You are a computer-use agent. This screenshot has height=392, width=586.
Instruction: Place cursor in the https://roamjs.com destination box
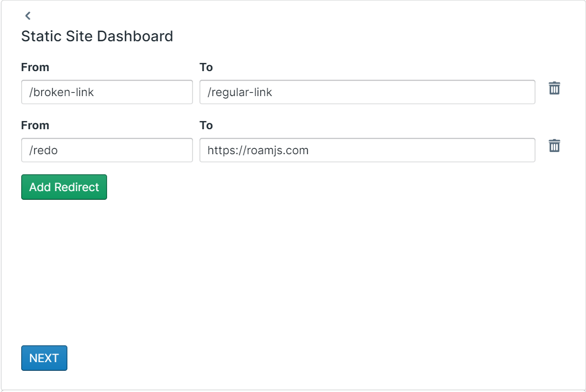[367, 150]
